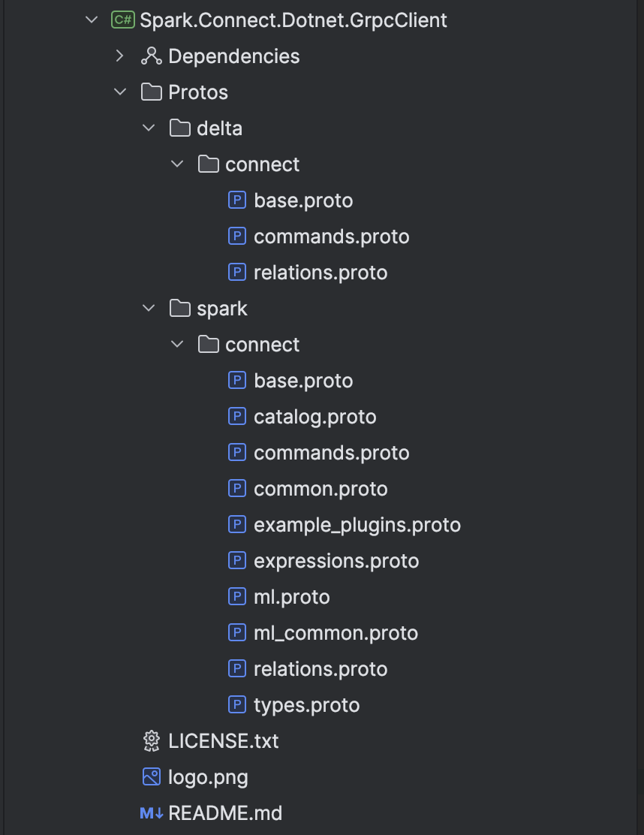Expand the Dependencies node chevron
The image size is (644, 835).
(120, 56)
